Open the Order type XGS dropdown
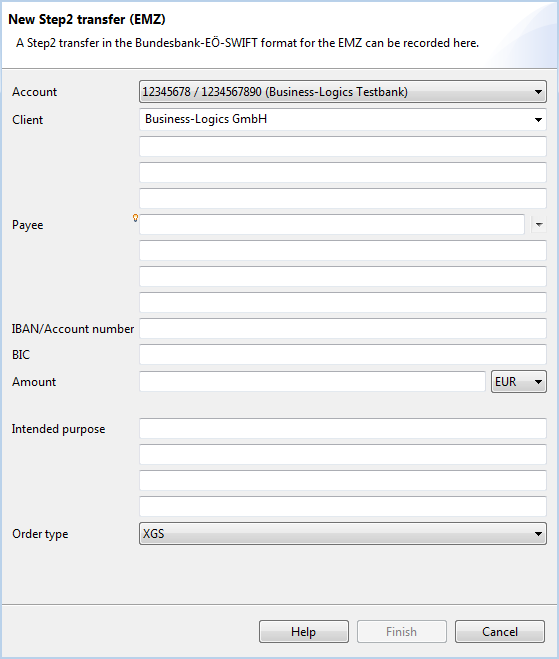This screenshot has height=659, width=559. (x=343, y=534)
